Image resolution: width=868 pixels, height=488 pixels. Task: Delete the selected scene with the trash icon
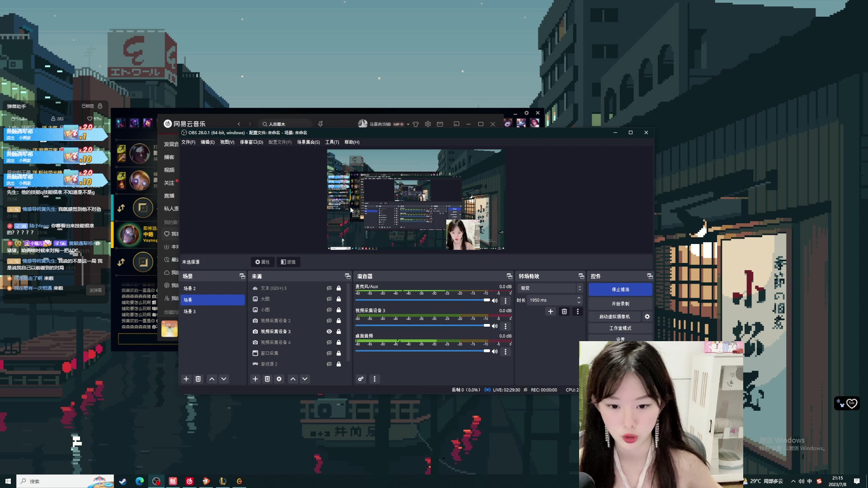click(198, 379)
